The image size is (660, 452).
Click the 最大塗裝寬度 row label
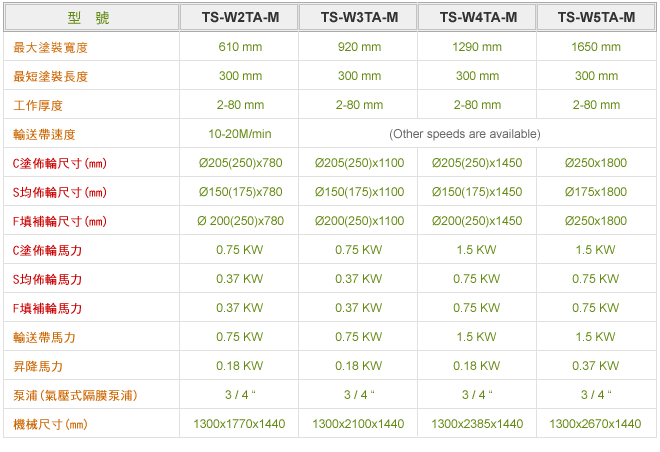(51, 48)
